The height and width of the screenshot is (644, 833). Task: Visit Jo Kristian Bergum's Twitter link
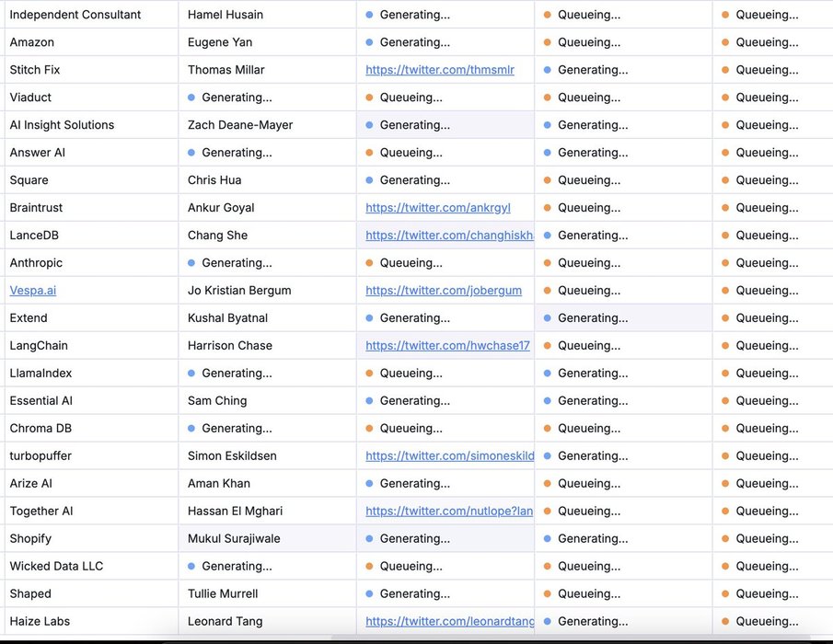[x=443, y=291]
